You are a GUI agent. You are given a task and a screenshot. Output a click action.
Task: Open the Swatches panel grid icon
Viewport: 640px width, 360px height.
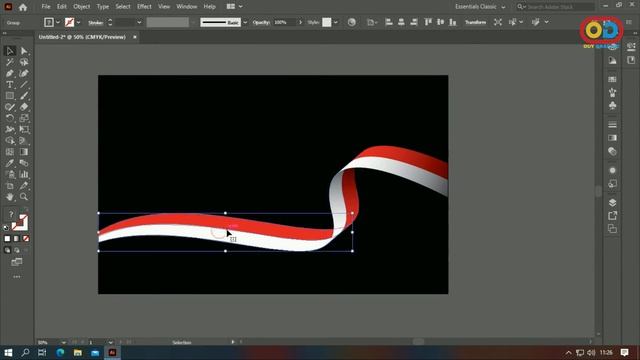612,79
